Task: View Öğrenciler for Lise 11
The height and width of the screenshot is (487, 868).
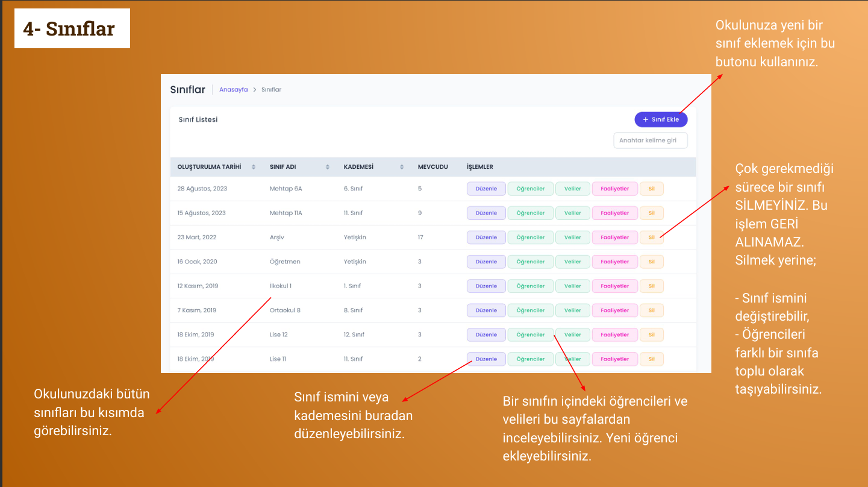Action: coord(531,359)
